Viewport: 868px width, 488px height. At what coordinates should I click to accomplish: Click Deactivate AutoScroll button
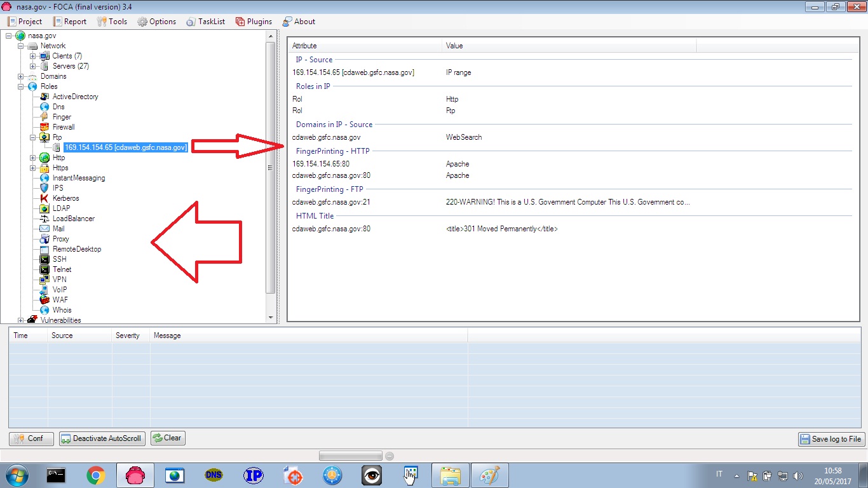pos(102,438)
